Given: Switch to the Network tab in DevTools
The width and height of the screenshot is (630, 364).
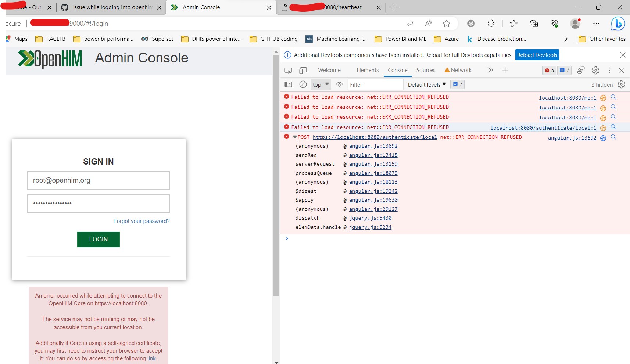Looking at the screenshot, I should click(x=461, y=70).
